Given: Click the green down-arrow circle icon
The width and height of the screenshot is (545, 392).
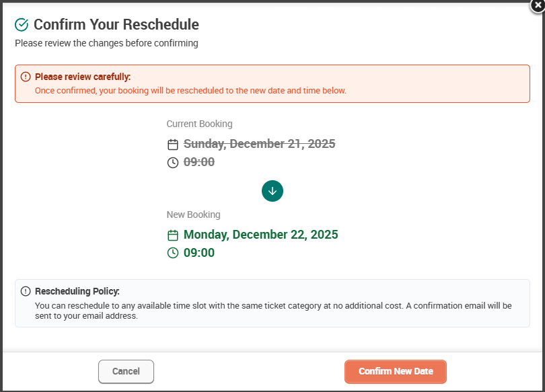Looking at the screenshot, I should (272, 191).
